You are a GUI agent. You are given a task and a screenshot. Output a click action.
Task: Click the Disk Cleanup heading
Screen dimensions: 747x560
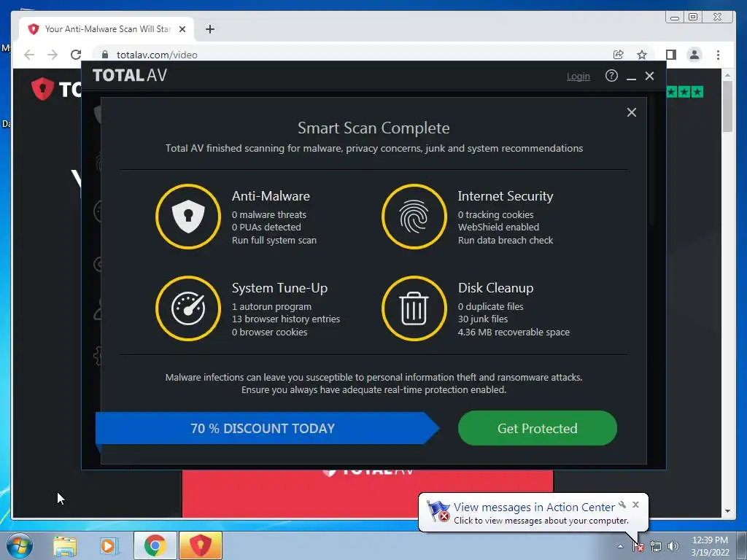pos(495,288)
